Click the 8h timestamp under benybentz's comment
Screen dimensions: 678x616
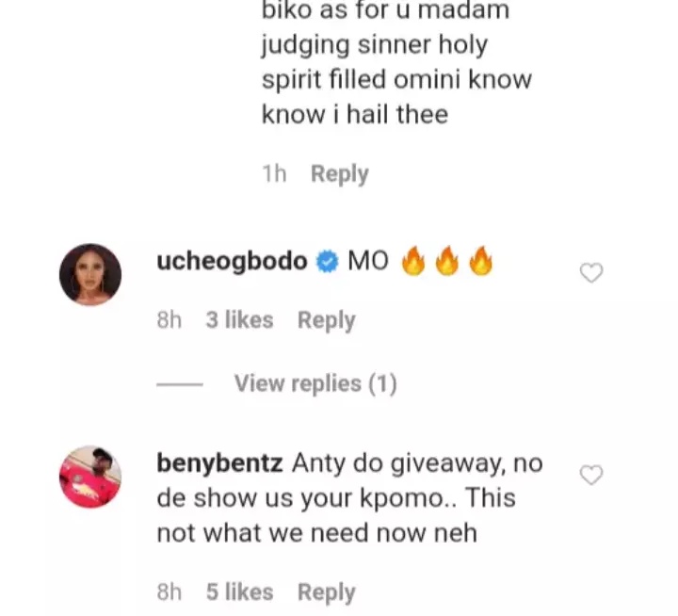point(169,592)
